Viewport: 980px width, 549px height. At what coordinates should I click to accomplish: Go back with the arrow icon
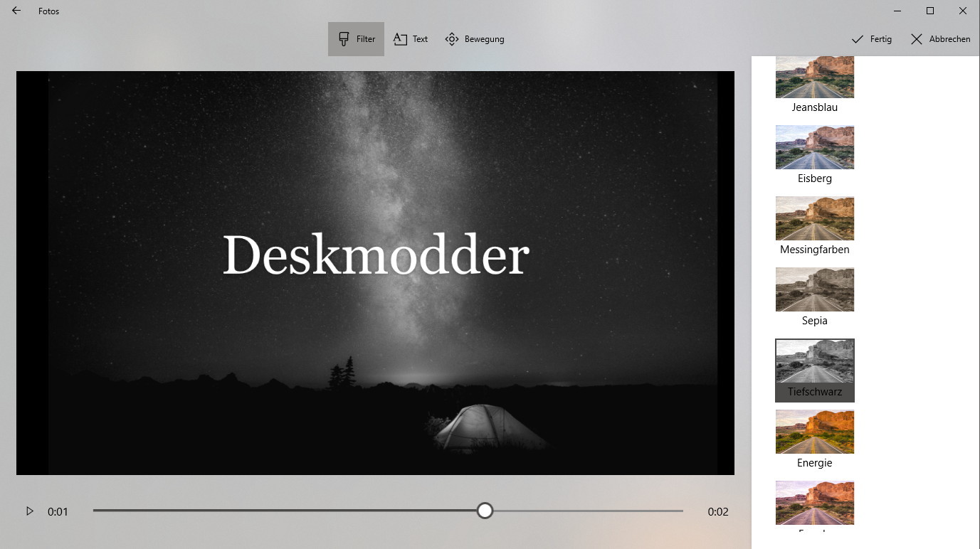16,11
